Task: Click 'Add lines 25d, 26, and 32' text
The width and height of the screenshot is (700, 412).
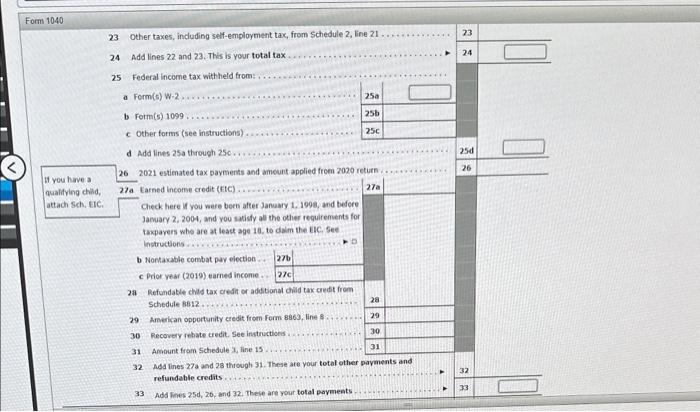Action: tap(254, 393)
